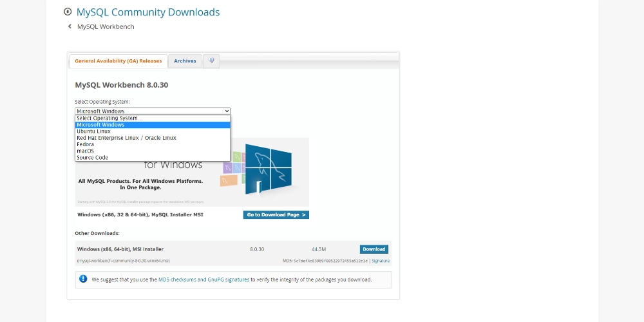Image resolution: width=644 pixels, height=322 pixels.
Task: Select Source Code from the OS list
Action: 153,158
